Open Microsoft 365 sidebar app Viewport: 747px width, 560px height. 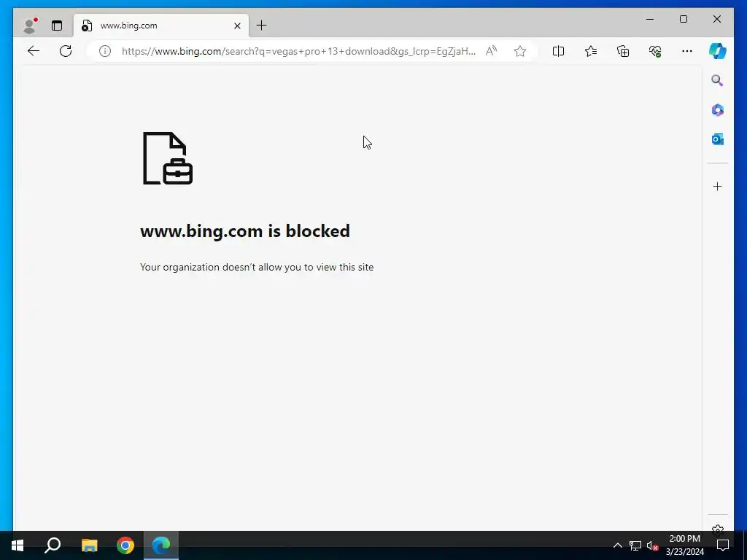tap(718, 110)
